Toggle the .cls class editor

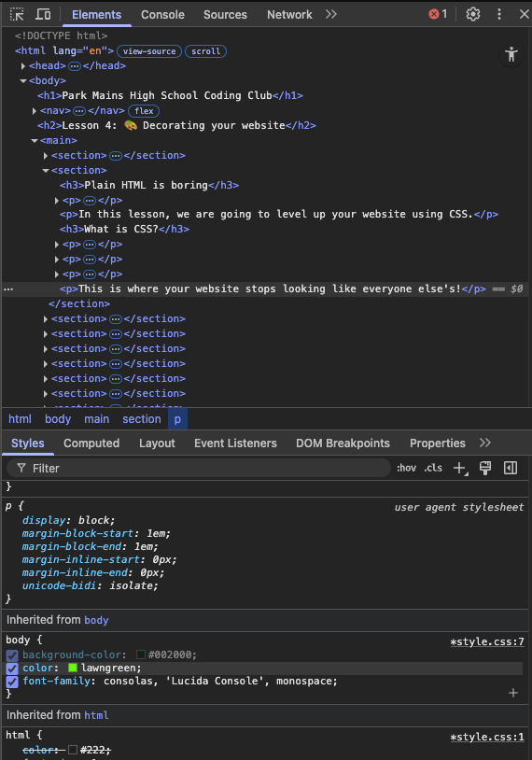[433, 468]
